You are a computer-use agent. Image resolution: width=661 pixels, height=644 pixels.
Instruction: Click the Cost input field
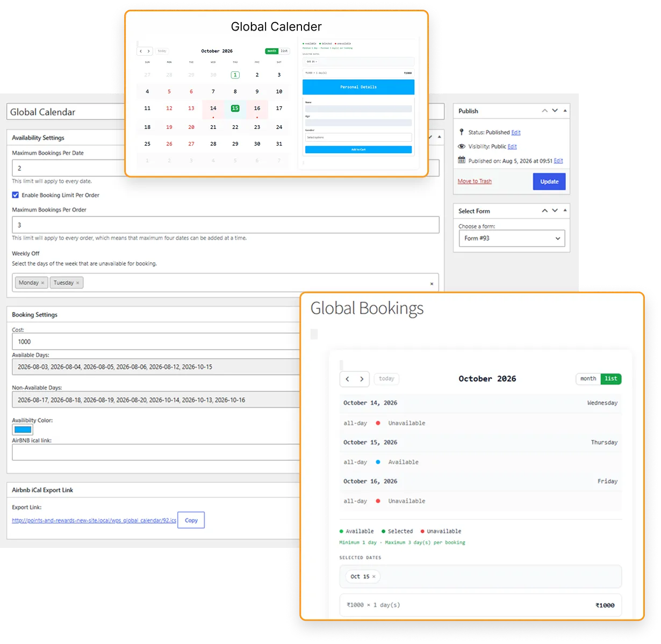click(156, 342)
